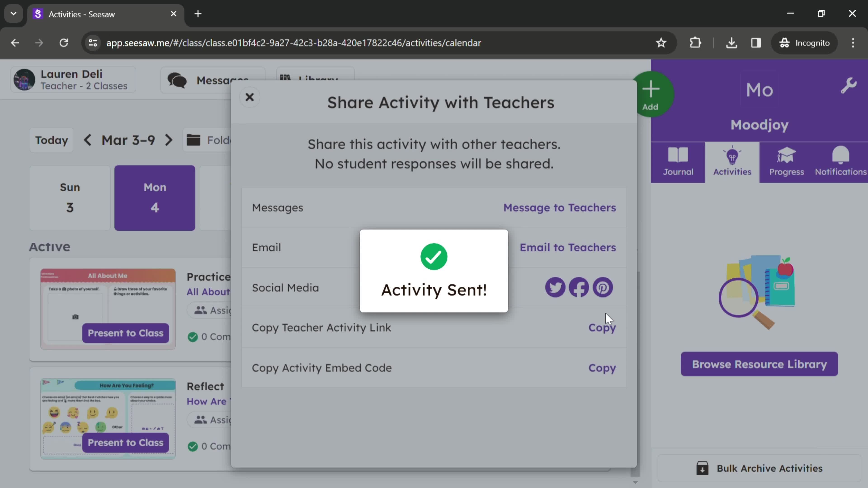Select the Activities icon in sidebar
This screenshot has width=868, height=488.
point(732,161)
